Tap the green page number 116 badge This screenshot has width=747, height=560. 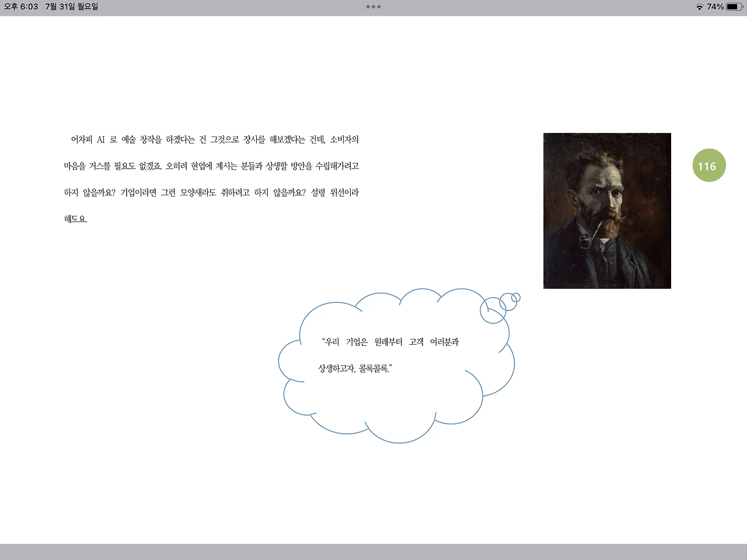tap(708, 166)
